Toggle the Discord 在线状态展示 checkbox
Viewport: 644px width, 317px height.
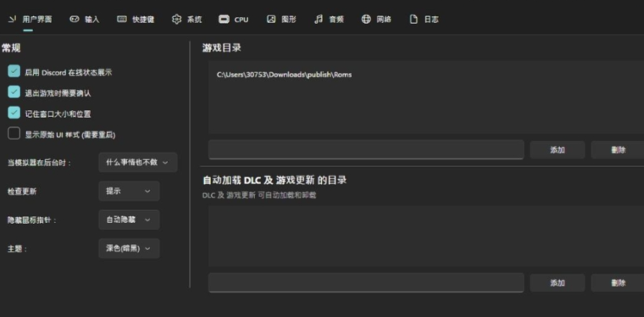coord(14,71)
